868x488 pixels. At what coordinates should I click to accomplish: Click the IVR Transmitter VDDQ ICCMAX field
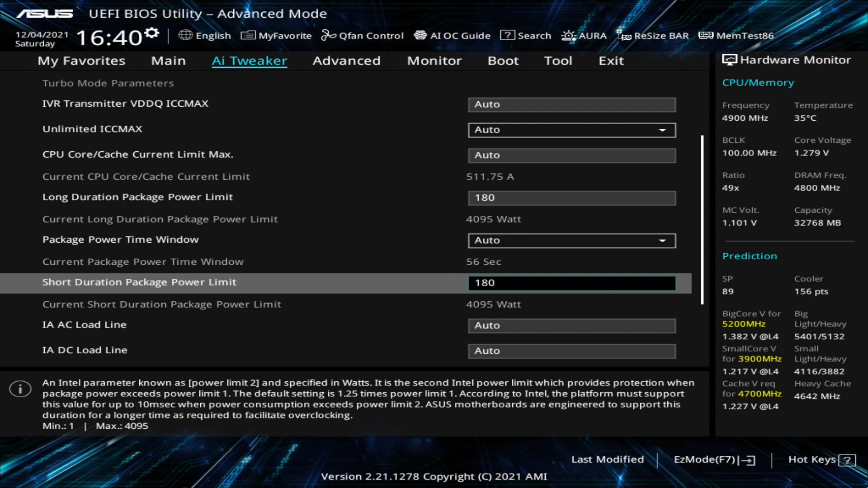572,104
